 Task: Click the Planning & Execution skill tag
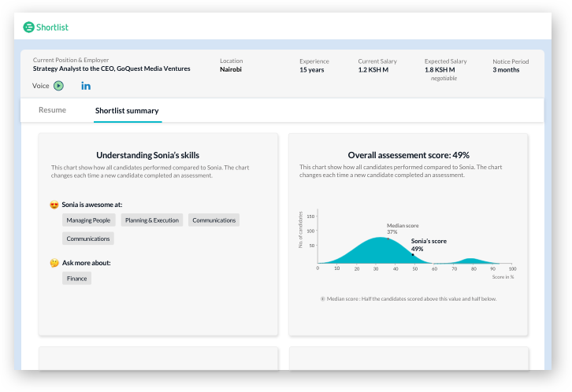152,220
